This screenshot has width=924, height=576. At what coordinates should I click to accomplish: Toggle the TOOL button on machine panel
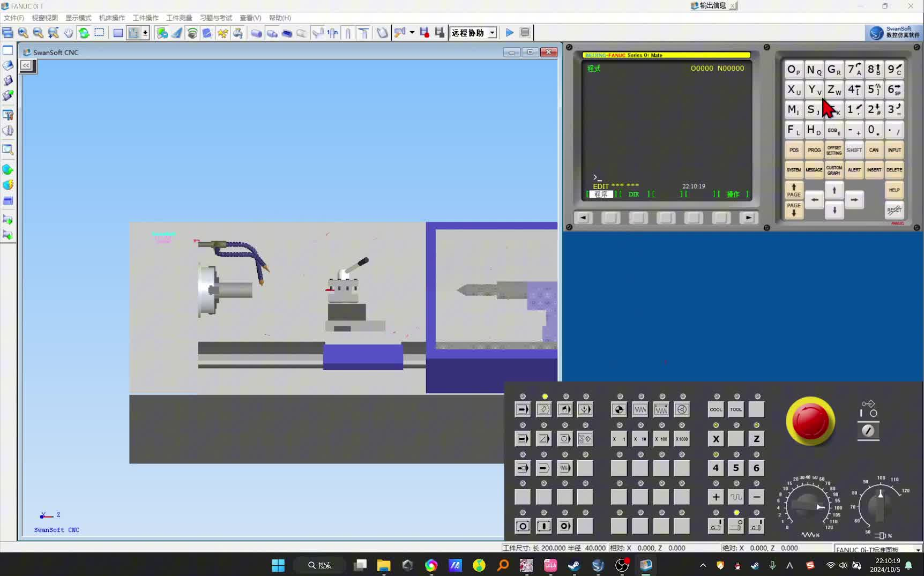click(736, 409)
